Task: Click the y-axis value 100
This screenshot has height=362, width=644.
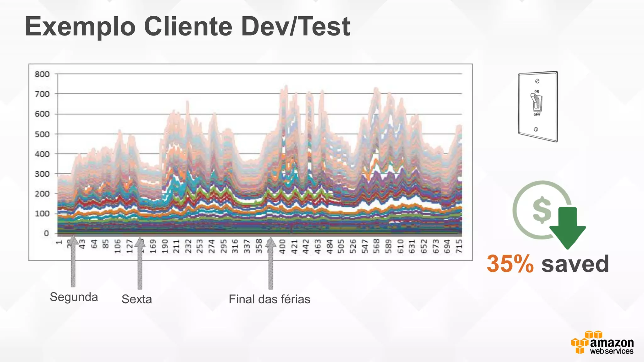Action: click(x=42, y=213)
